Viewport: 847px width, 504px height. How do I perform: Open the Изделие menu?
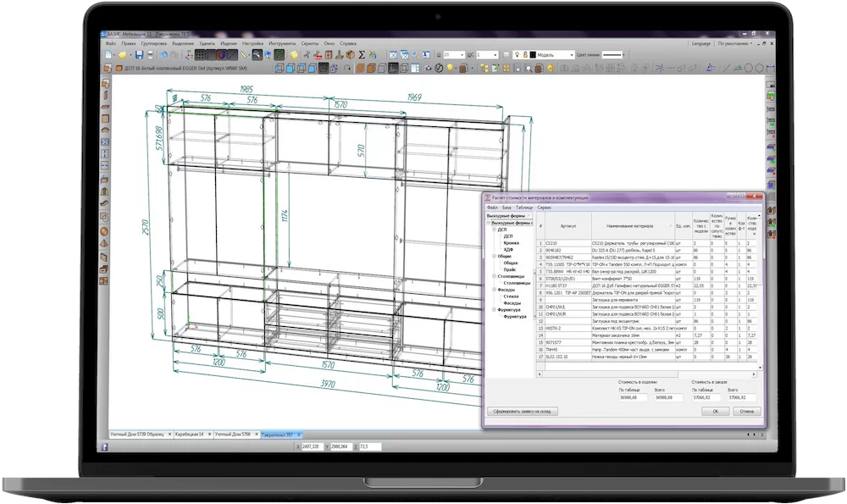coord(227,42)
